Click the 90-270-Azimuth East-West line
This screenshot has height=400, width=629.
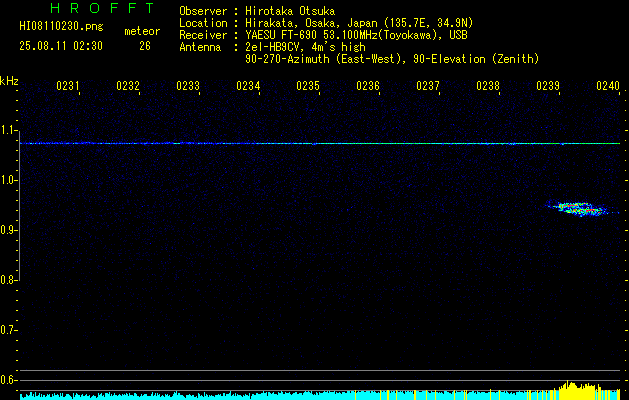[x=392, y=59]
